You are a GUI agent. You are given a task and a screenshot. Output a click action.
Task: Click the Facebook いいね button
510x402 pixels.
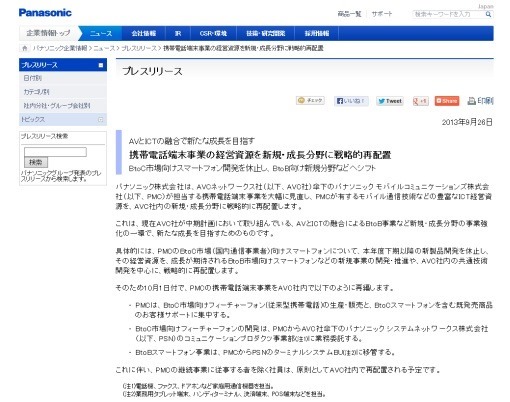351,101
